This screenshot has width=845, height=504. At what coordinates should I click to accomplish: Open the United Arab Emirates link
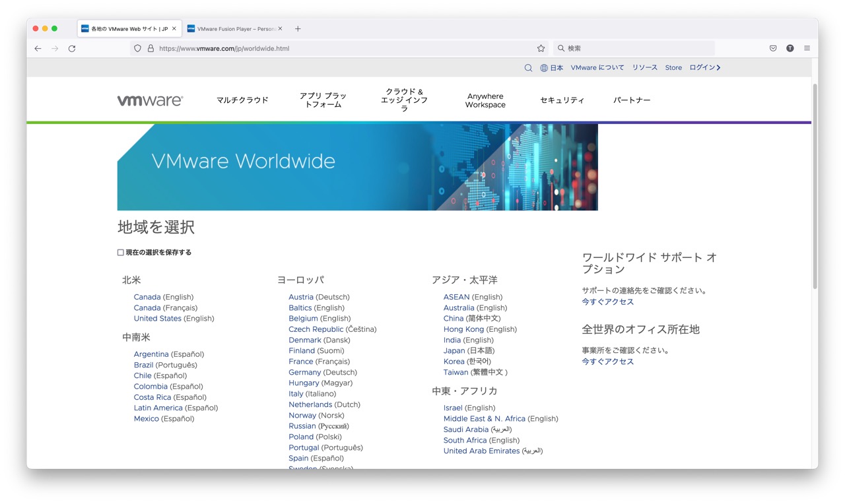pyautogui.click(x=482, y=451)
